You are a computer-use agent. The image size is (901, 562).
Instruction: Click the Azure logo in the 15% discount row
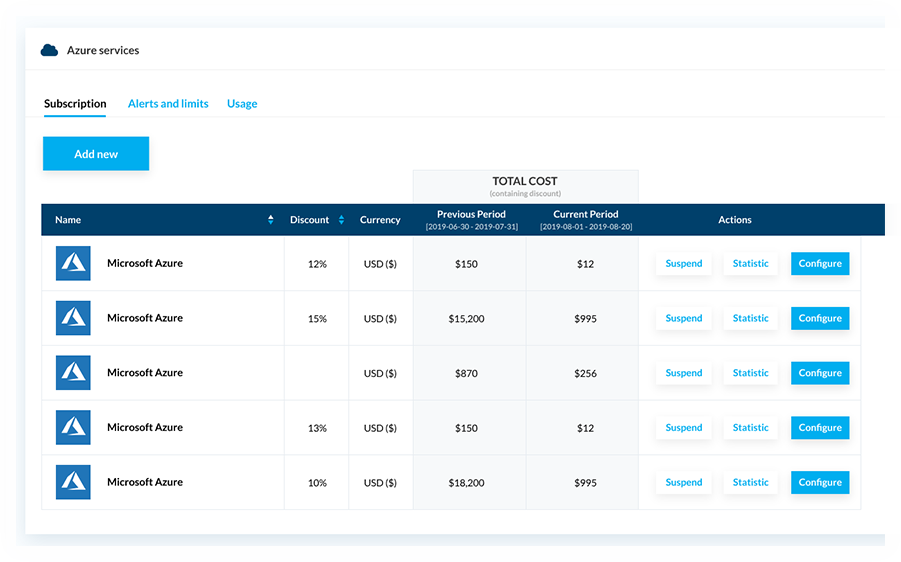[73, 318]
